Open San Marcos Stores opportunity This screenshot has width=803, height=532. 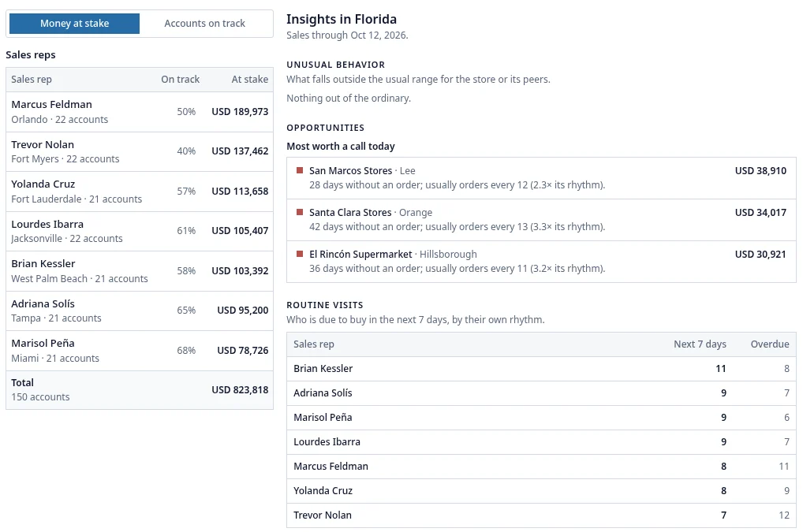pos(541,178)
